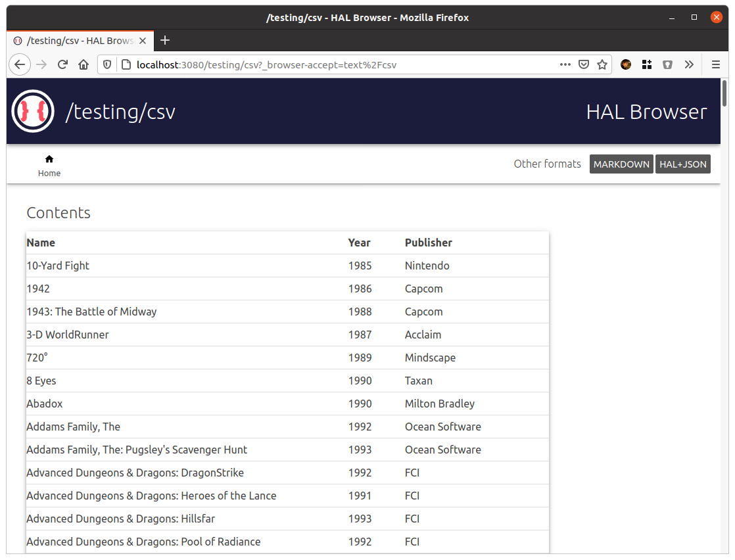The height and width of the screenshot is (560, 735).
Task: Click the Home link label
Action: pyautogui.click(x=49, y=173)
